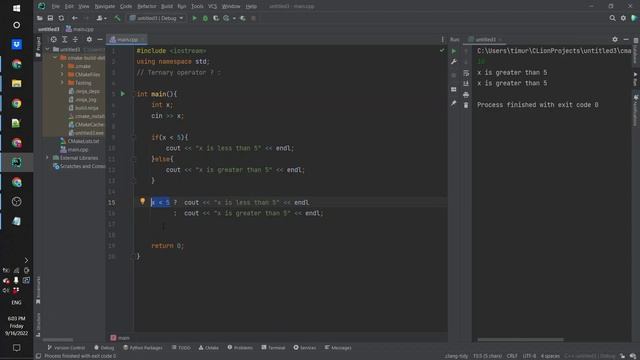This screenshot has width=640, height=360.
Task: Open Python Packages tool window
Action: (143, 348)
